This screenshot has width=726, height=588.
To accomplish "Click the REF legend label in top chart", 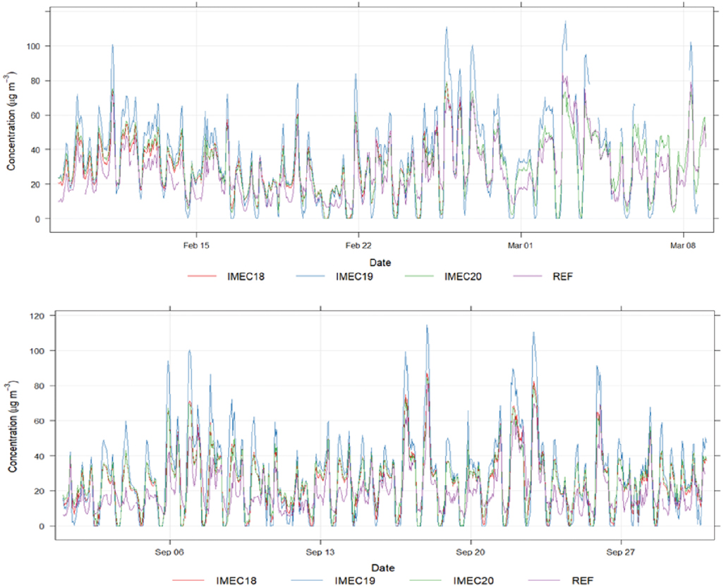I will [x=562, y=277].
